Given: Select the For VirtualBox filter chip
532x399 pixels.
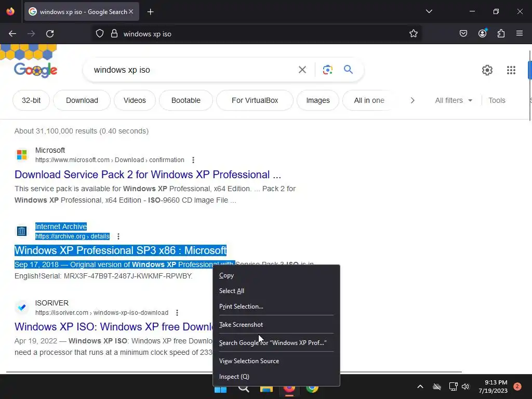Looking at the screenshot, I should click(255, 100).
